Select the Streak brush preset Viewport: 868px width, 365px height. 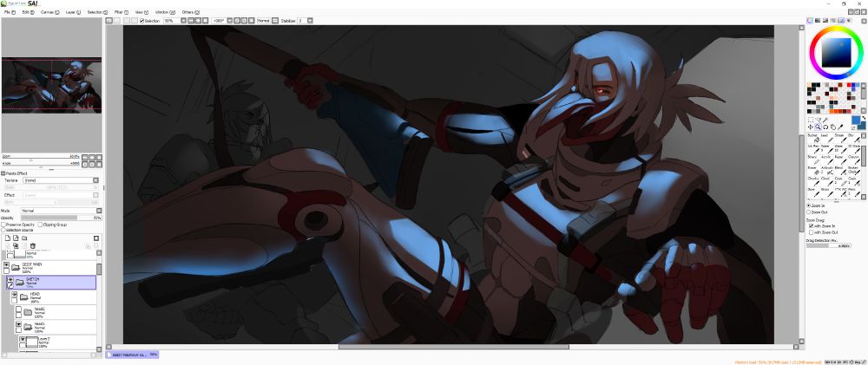841,138
